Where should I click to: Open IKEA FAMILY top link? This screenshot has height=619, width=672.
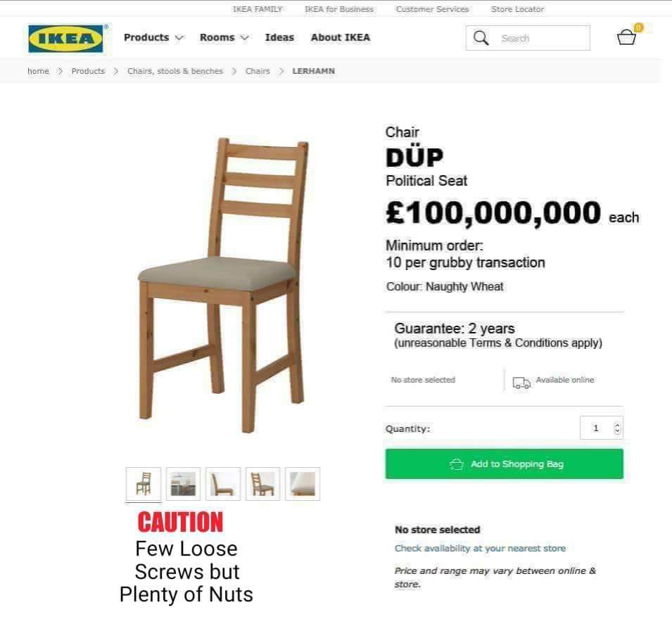tap(258, 9)
